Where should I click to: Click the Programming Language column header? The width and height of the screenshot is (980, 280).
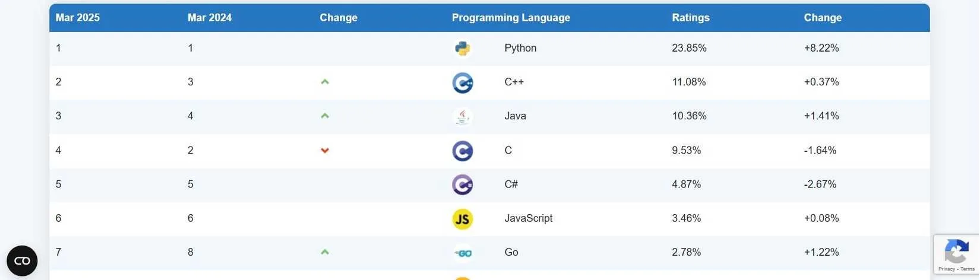[511, 18]
